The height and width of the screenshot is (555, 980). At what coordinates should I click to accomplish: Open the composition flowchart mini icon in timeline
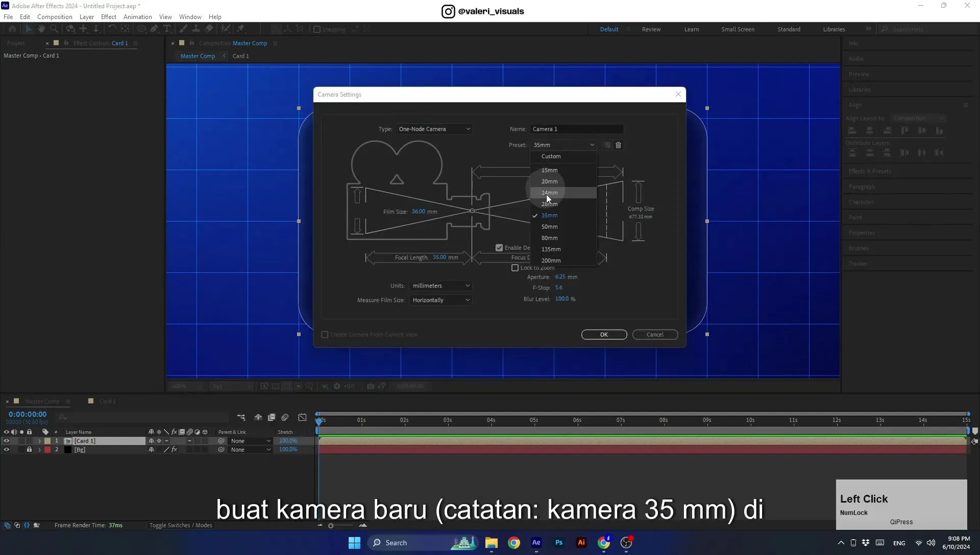click(241, 417)
